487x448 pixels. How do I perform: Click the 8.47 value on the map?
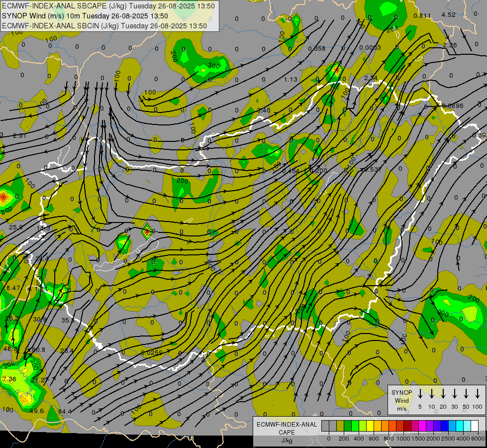pos(13,288)
